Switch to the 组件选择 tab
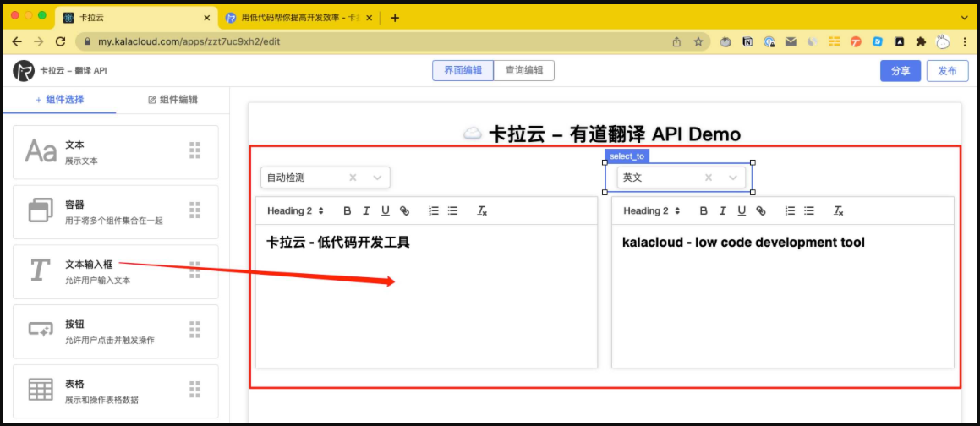Image resolution: width=980 pixels, height=426 pixels. tap(59, 100)
